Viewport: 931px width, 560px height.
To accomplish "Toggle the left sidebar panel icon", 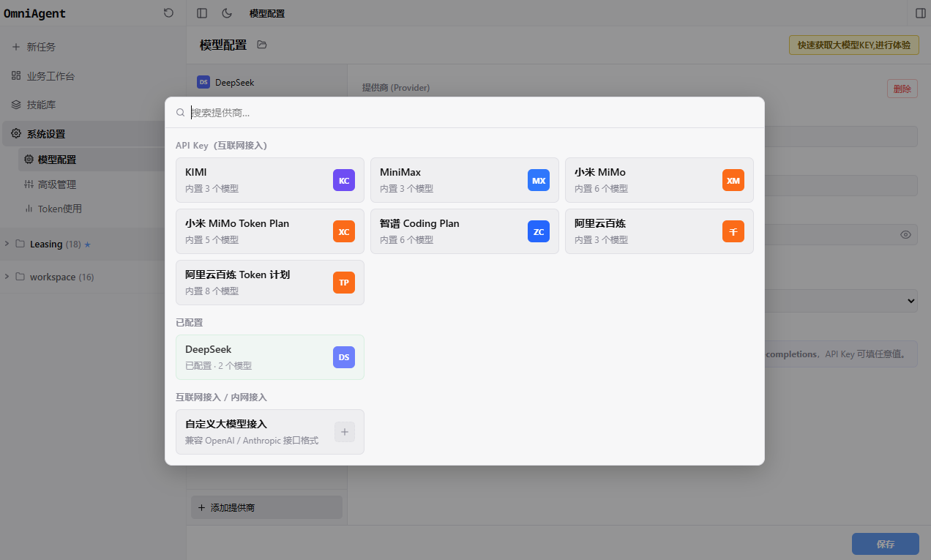I will (x=202, y=13).
